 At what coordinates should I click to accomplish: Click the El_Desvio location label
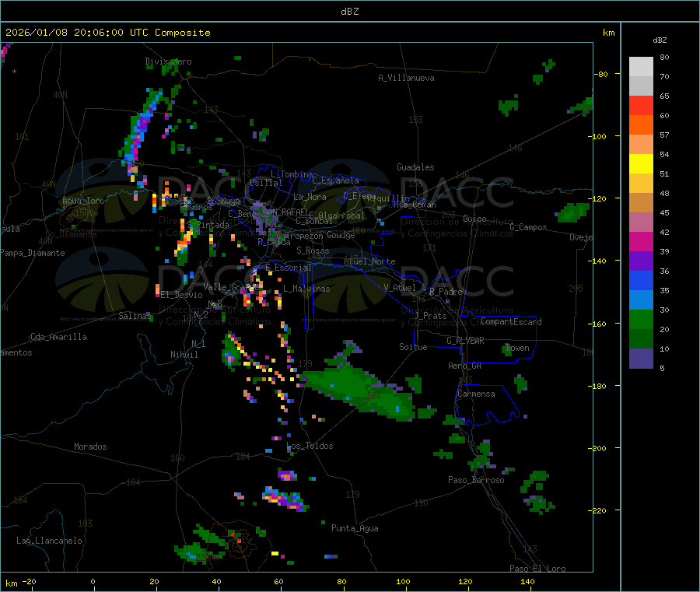pos(182,295)
